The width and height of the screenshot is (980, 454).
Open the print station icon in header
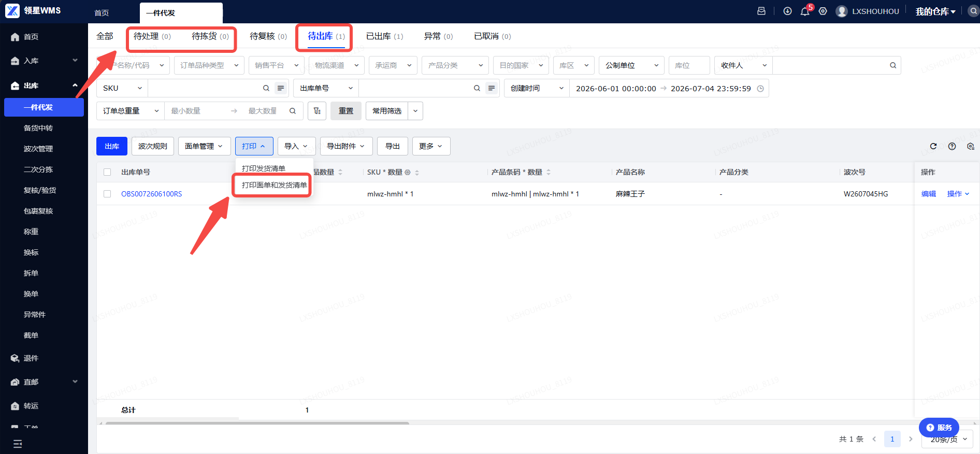(761, 11)
